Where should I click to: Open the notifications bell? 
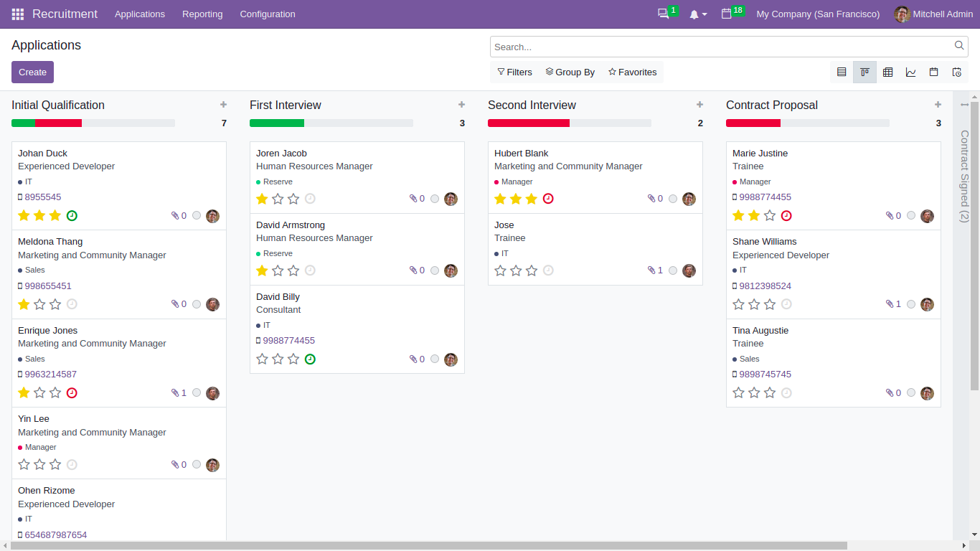tap(694, 14)
